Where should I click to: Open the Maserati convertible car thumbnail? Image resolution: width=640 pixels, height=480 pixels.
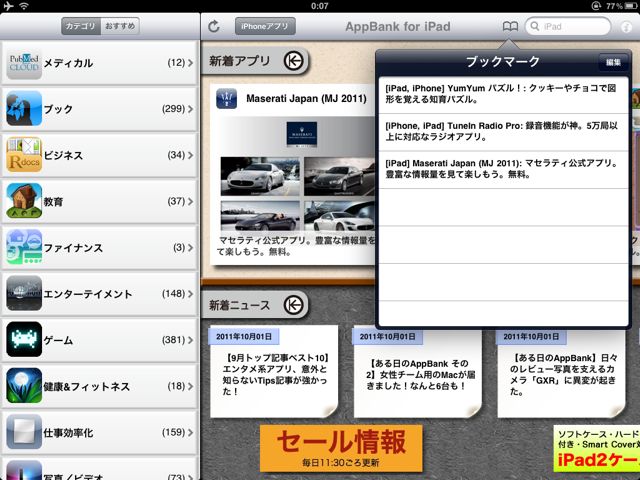click(260, 216)
